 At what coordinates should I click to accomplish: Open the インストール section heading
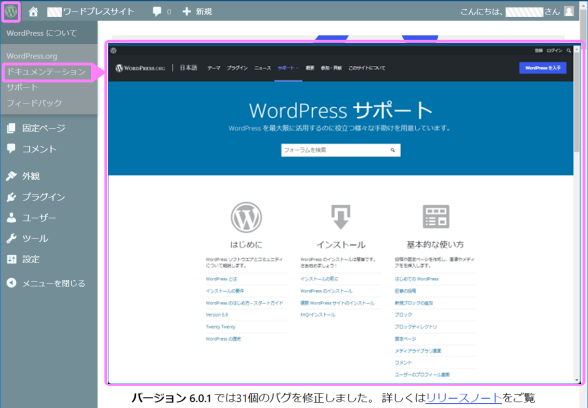point(341,245)
